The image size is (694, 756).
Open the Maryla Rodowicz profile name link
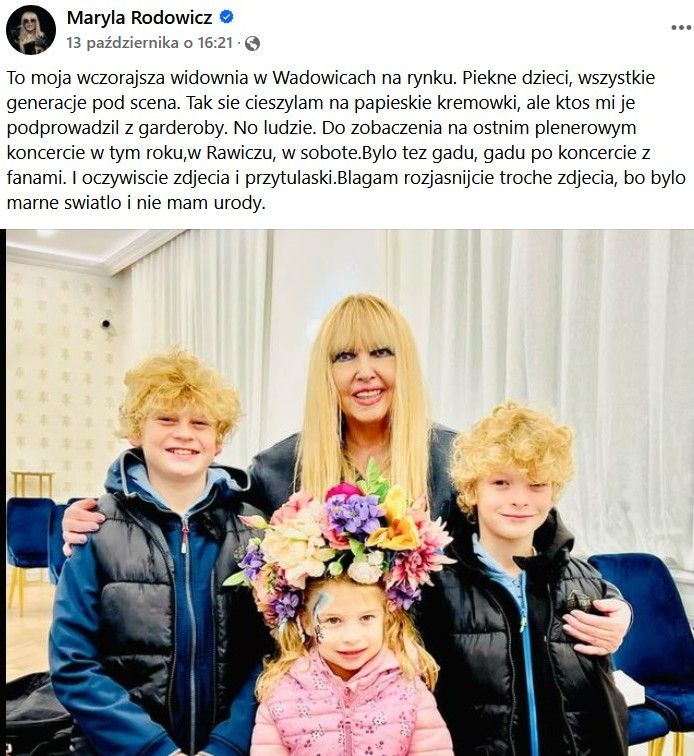[x=139, y=17]
